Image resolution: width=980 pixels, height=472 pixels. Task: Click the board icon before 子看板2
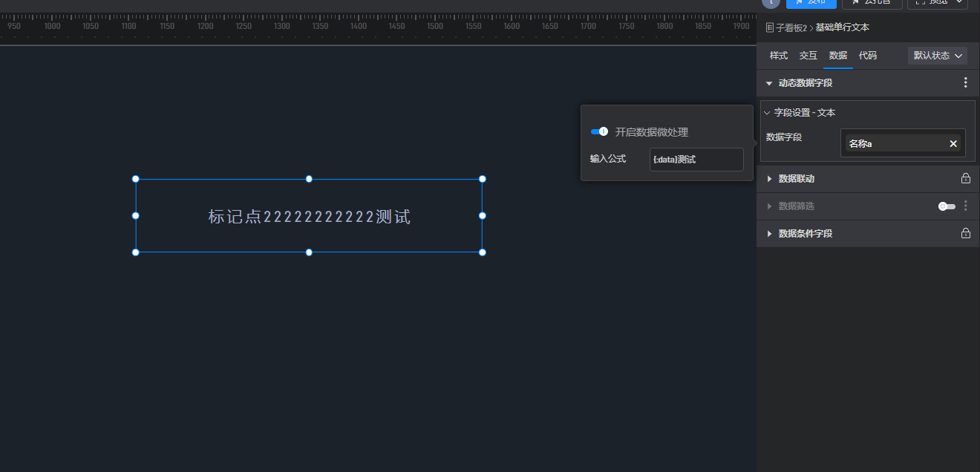770,27
